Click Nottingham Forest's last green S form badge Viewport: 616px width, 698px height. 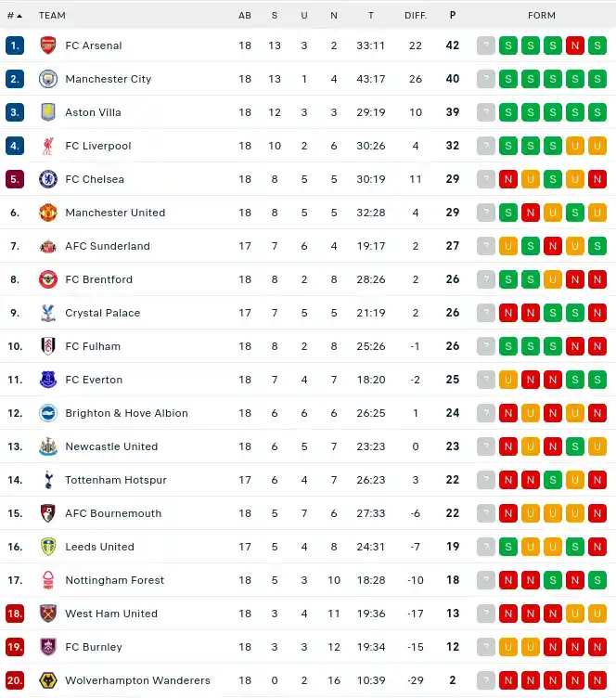click(597, 580)
